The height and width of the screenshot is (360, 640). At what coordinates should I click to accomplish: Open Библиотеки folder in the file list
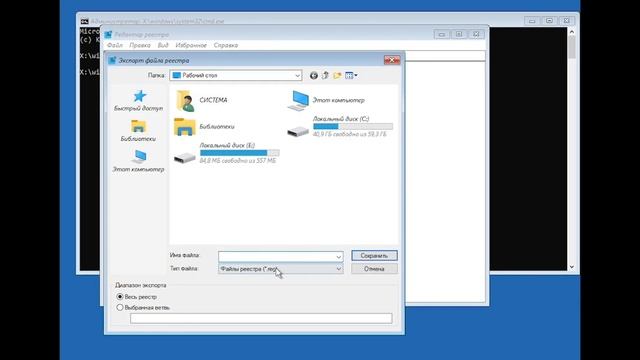[184, 127]
